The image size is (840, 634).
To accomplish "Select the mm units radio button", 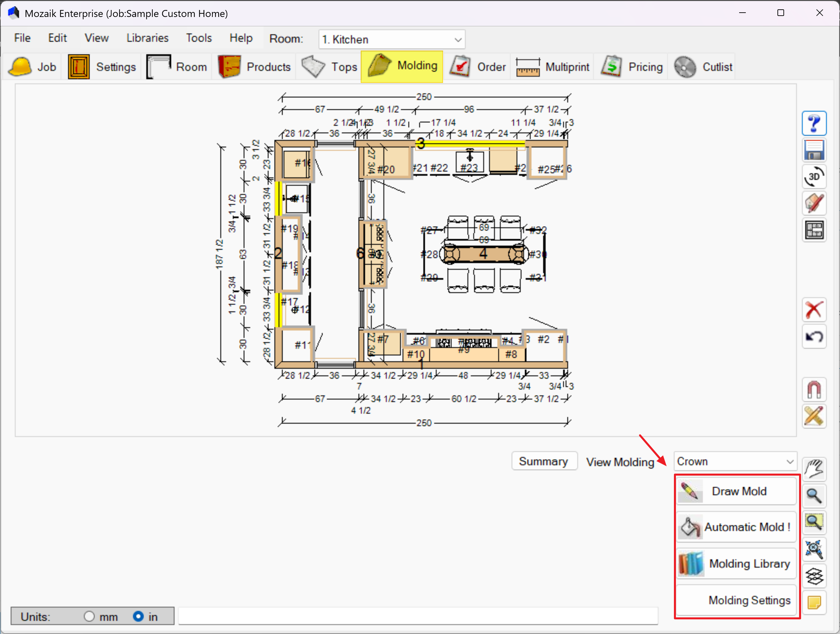I will 89,616.
